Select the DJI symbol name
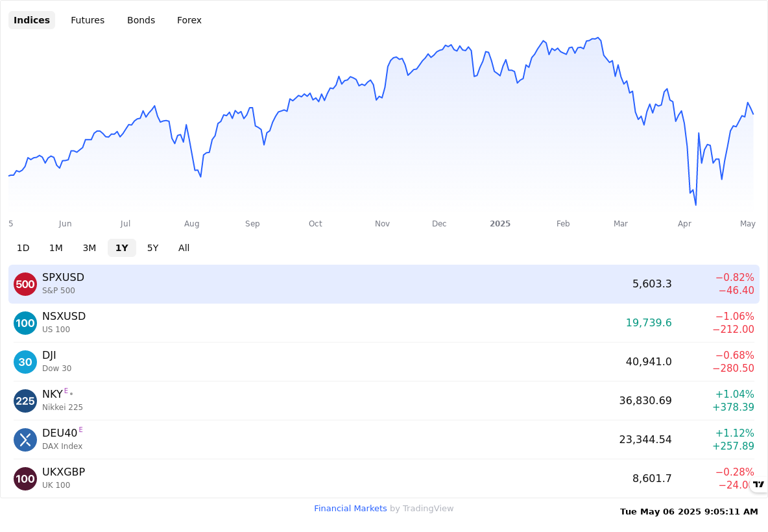 click(49, 355)
